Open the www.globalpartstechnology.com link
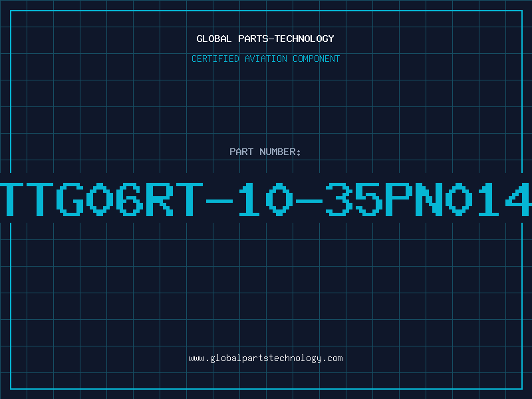The height and width of the screenshot is (399, 532). pyautogui.click(x=265, y=358)
